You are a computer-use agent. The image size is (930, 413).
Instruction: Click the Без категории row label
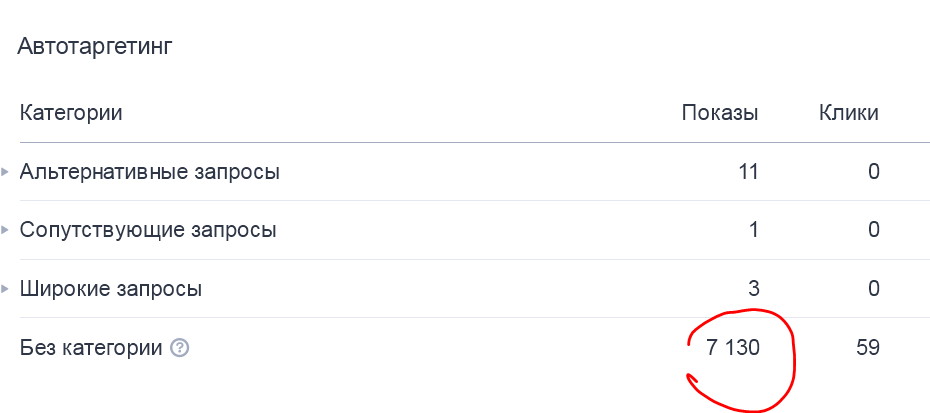pyautogui.click(x=91, y=349)
